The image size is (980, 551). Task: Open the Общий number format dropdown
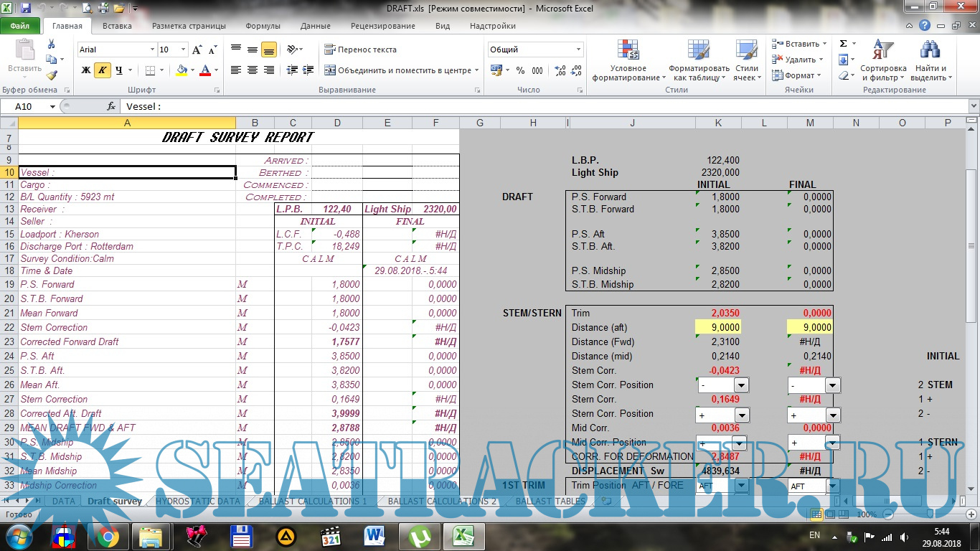(578, 50)
